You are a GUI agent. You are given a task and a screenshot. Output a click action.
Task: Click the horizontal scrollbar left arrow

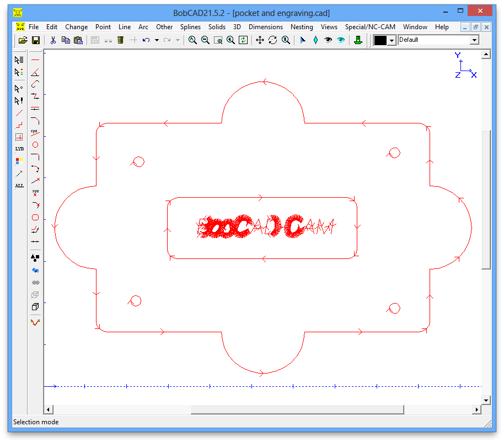click(x=49, y=409)
